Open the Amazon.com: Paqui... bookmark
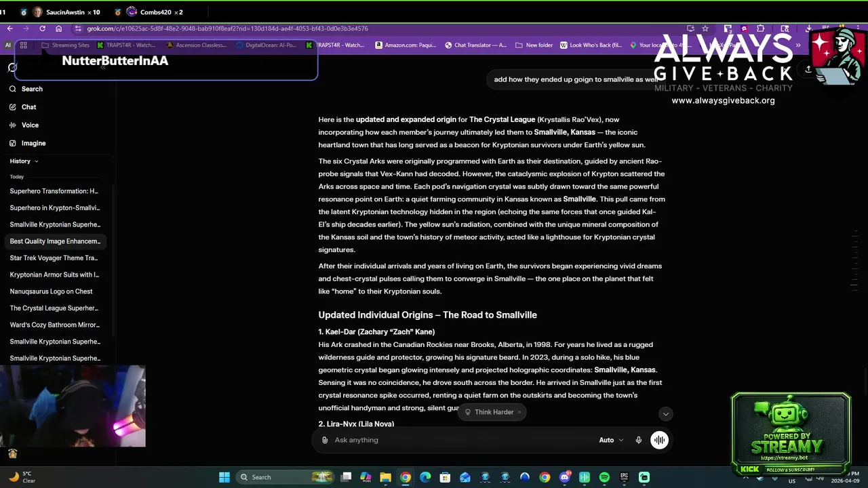Screen dimensions: 868x488 click(x=406, y=45)
